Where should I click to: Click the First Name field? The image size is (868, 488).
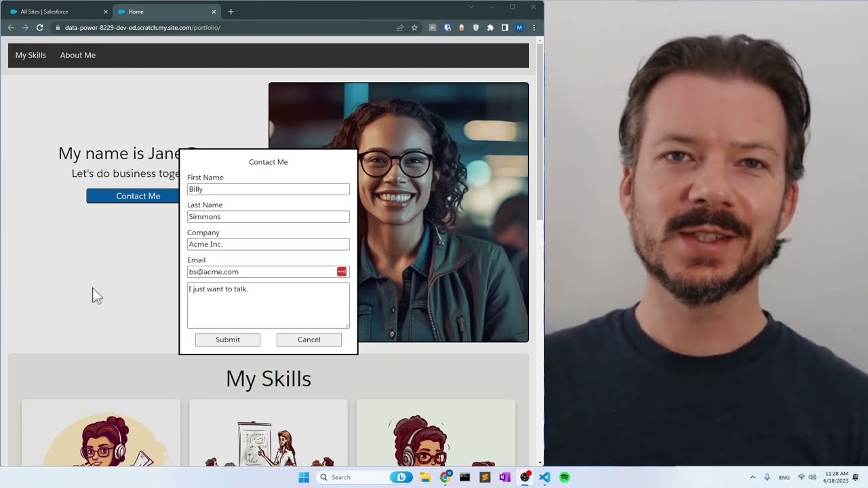pyautogui.click(x=269, y=189)
